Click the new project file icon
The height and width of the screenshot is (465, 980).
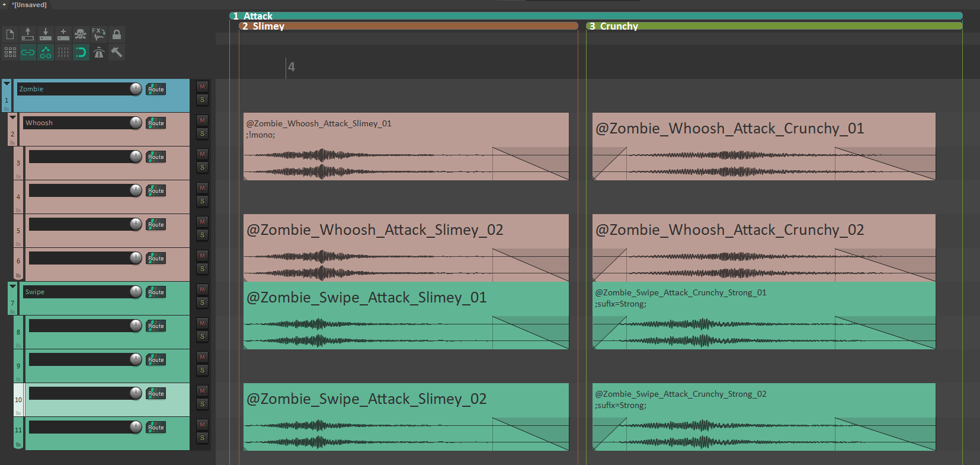point(10,34)
